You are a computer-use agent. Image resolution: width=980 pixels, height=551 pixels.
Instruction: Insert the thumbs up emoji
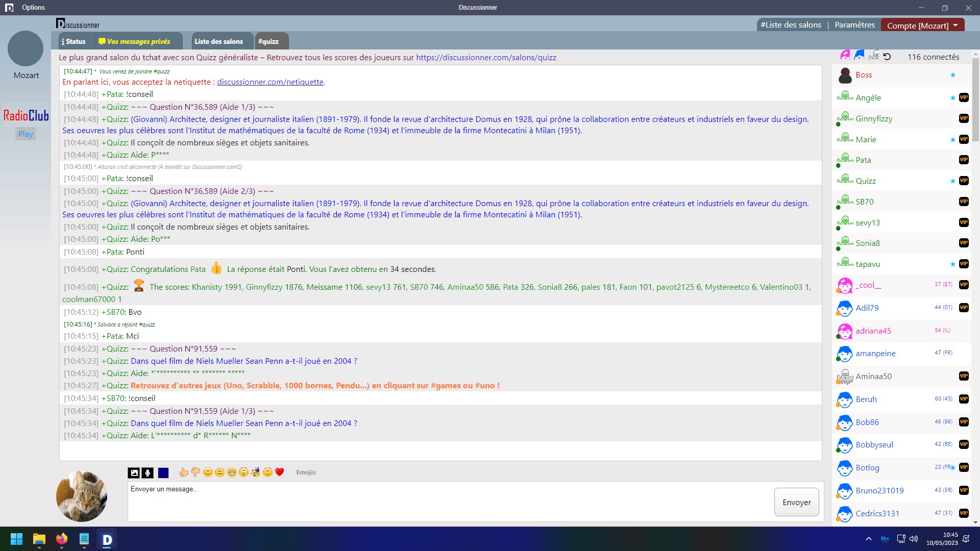[x=184, y=472]
